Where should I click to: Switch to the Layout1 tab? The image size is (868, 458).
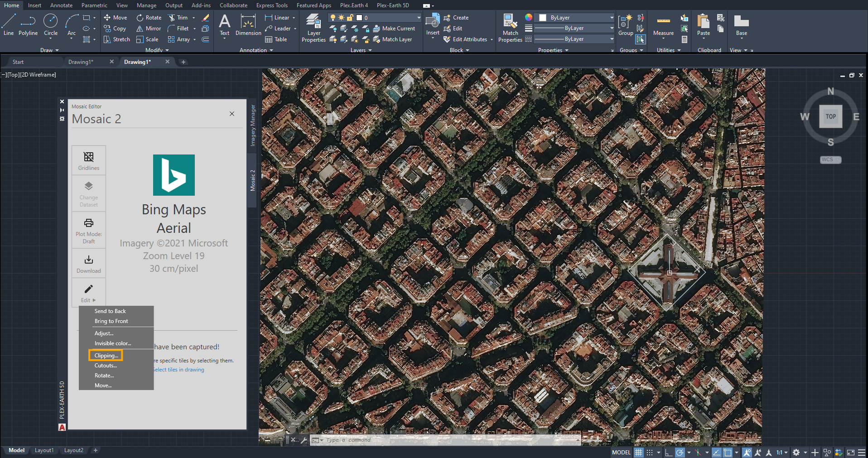pos(44,450)
